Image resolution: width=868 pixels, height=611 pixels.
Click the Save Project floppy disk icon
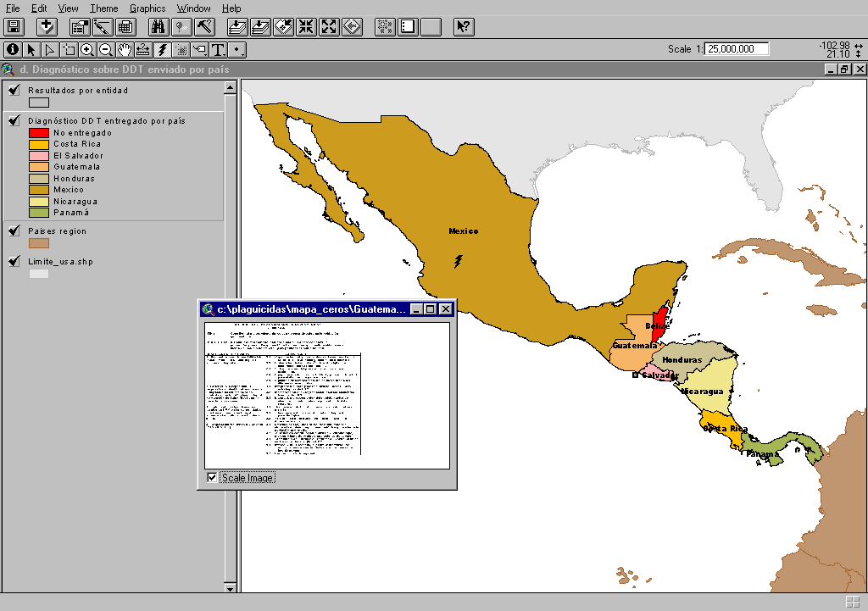(x=14, y=26)
